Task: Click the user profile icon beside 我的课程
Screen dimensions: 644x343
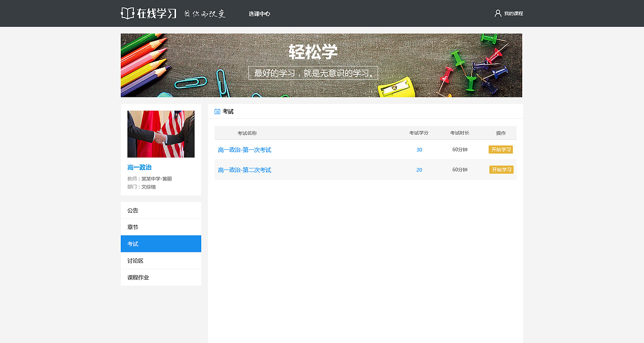Action: pos(498,13)
